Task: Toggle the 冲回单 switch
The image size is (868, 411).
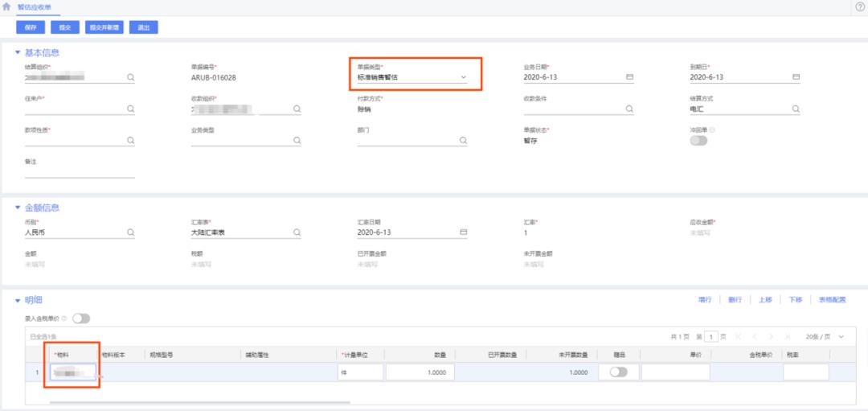Action: (698, 141)
